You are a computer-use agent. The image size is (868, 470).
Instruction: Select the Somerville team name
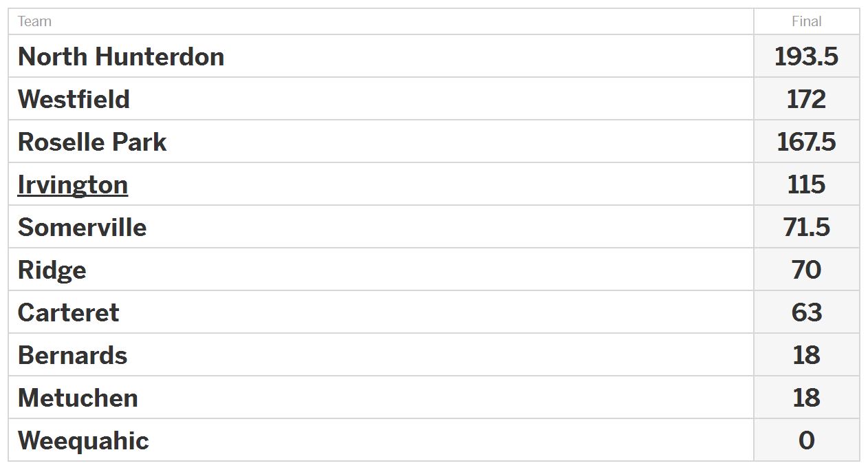point(82,227)
